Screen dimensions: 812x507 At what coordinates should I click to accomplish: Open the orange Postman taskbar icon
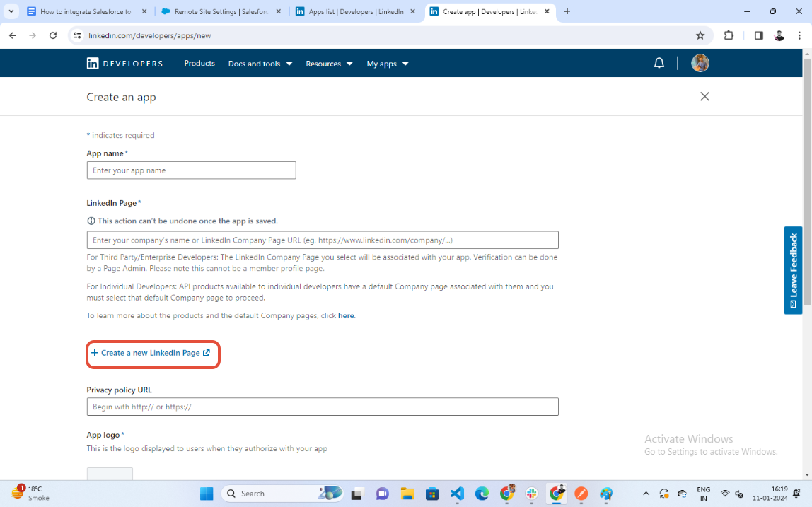(x=581, y=494)
